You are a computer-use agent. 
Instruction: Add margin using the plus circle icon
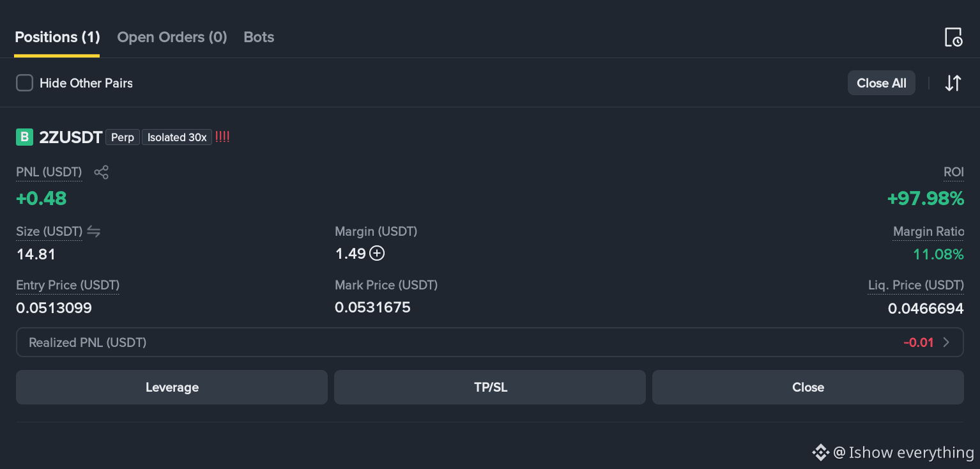[378, 254]
